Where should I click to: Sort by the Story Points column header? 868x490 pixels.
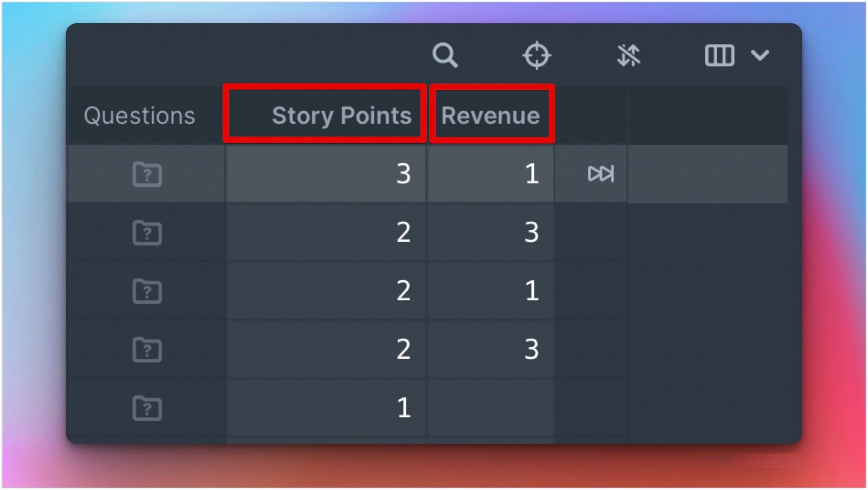tap(341, 115)
